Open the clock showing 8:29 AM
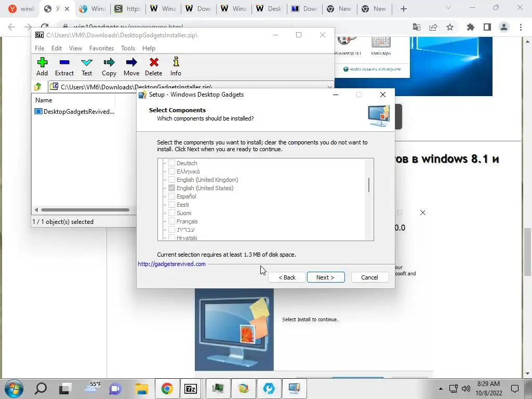Viewport: 532px width, 399px height. pyautogui.click(x=488, y=389)
